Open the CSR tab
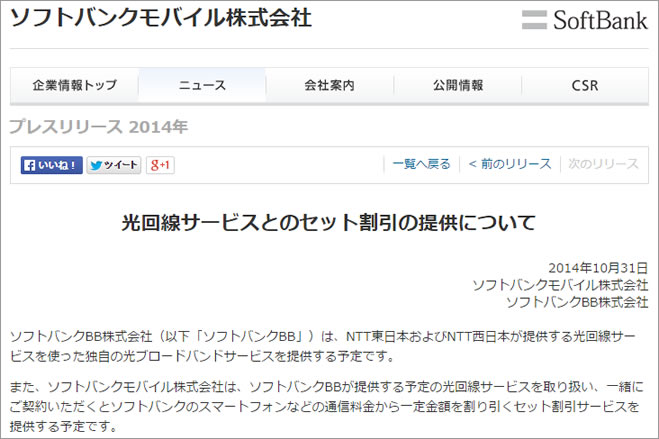659x439 pixels. pyautogui.click(x=585, y=85)
